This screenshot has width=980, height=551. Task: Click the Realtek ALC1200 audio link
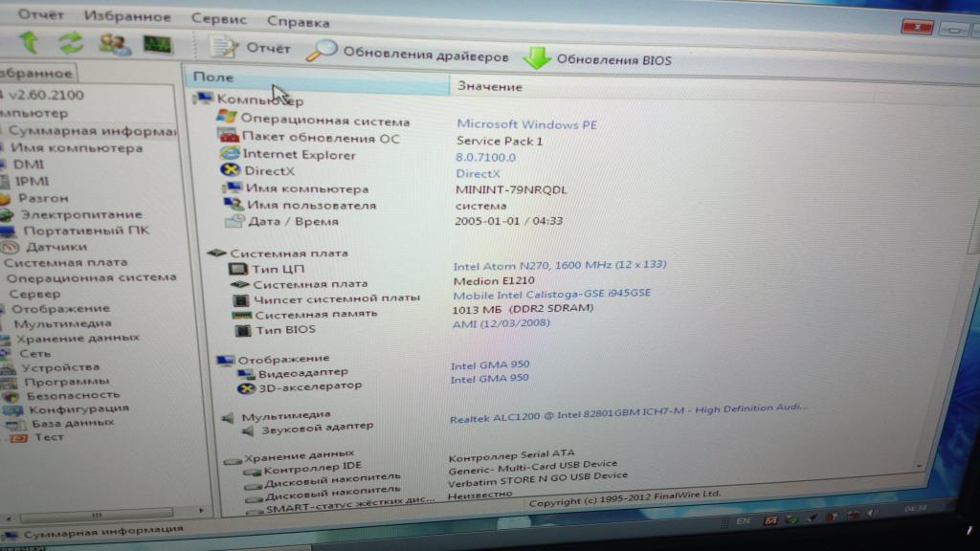click(x=629, y=413)
